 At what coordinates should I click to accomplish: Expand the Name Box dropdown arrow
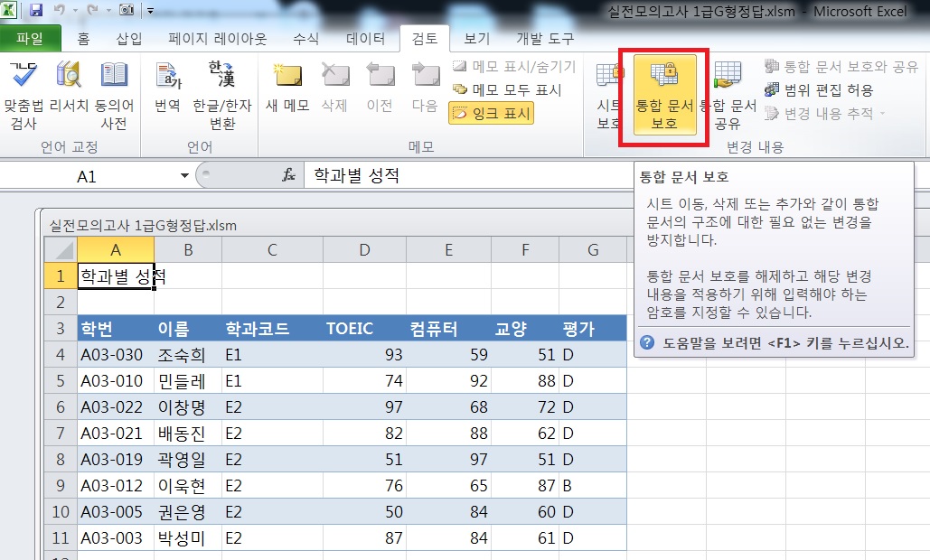tap(185, 176)
